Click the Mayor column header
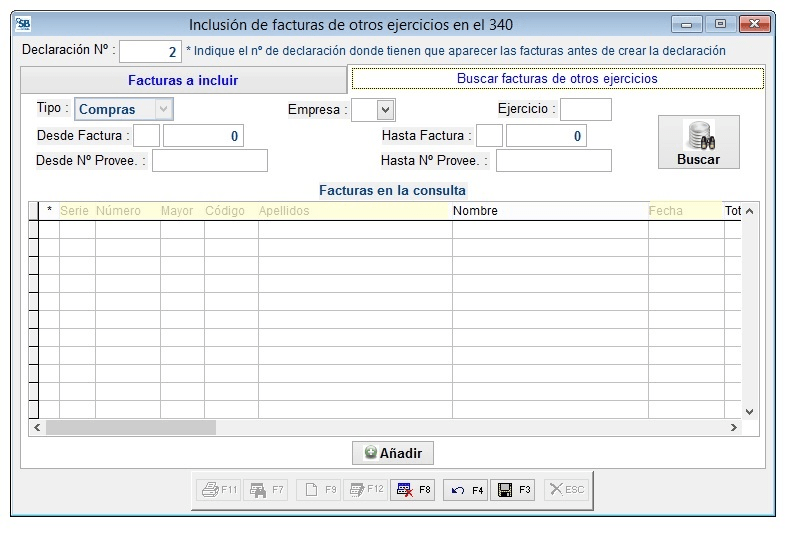 tap(182, 211)
